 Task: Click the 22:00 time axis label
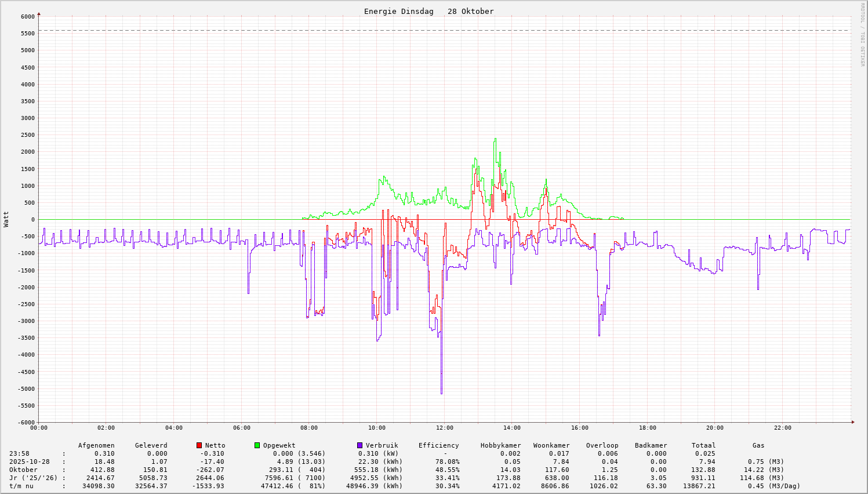782,428
